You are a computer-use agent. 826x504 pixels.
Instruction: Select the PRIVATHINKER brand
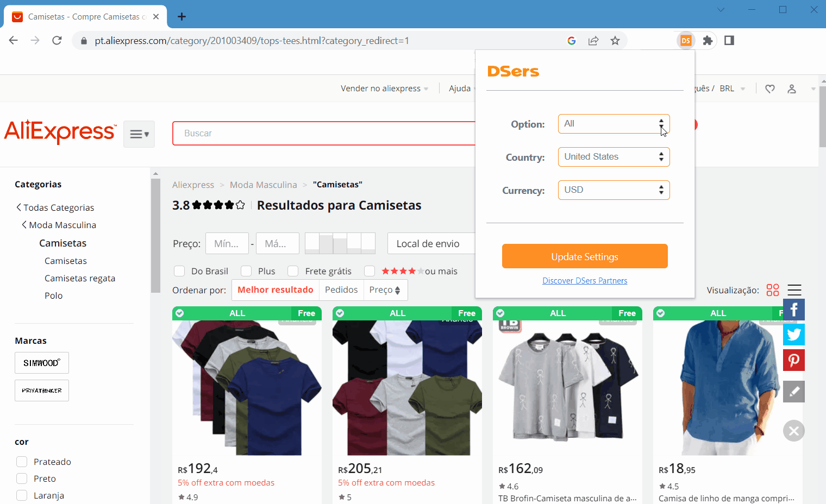click(42, 390)
